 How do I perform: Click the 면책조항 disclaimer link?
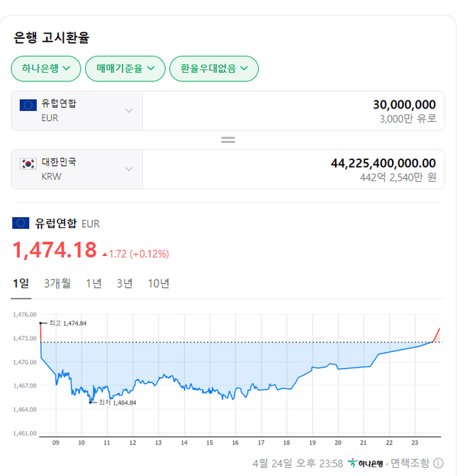[410, 463]
